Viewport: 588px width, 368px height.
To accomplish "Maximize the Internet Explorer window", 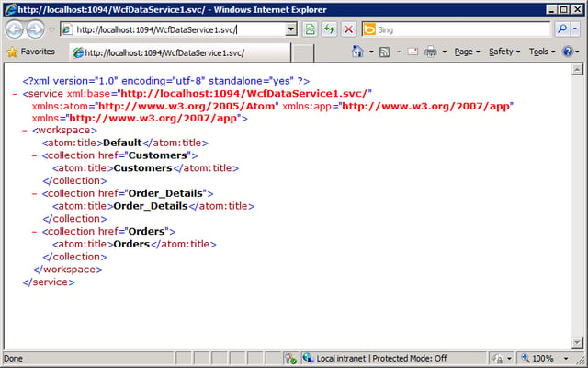I will (x=563, y=9).
